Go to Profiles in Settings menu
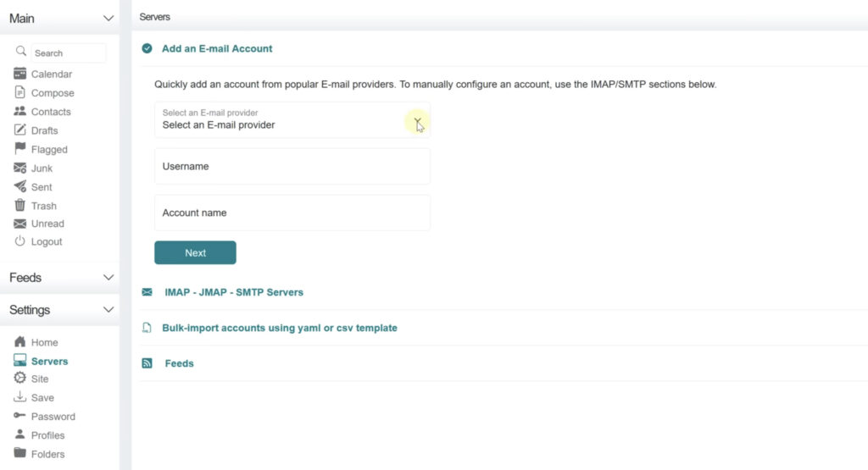 tap(47, 435)
